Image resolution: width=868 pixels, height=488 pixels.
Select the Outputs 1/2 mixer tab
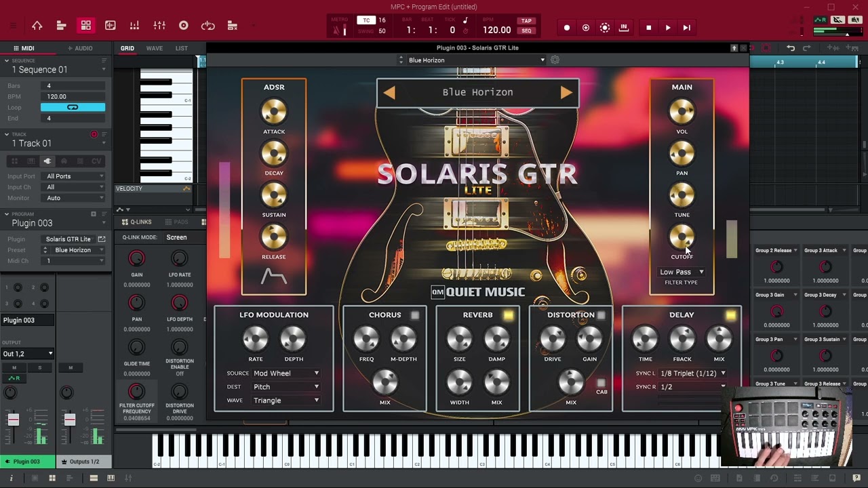(x=84, y=462)
